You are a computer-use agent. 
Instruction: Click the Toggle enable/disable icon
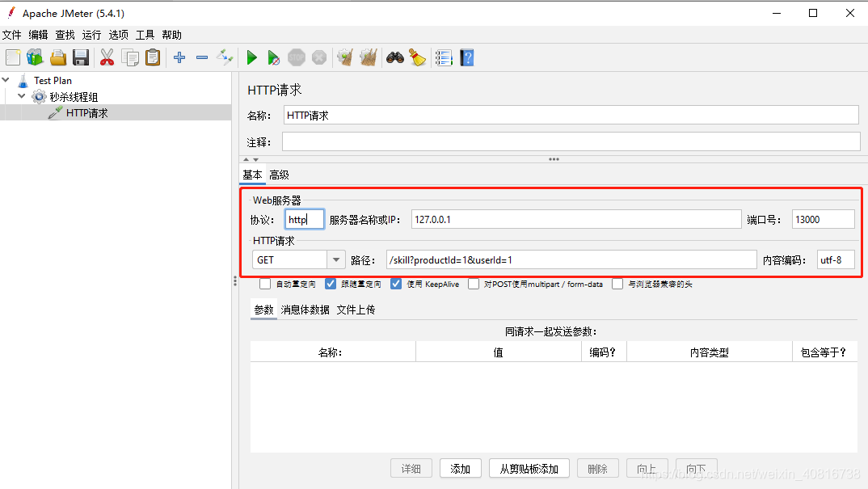[x=225, y=57]
